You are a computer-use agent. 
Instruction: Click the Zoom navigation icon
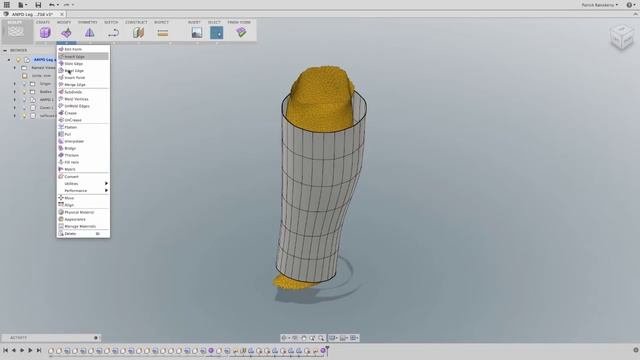click(312, 338)
